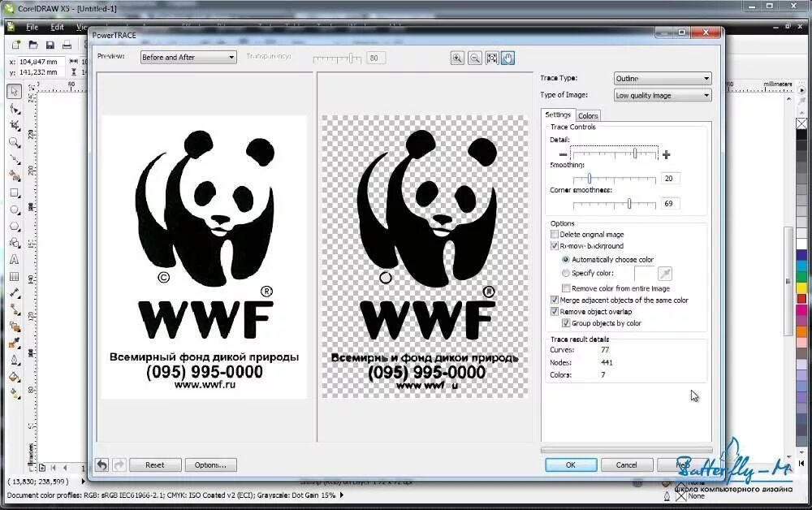Activate the Pan hand tool

click(508, 58)
